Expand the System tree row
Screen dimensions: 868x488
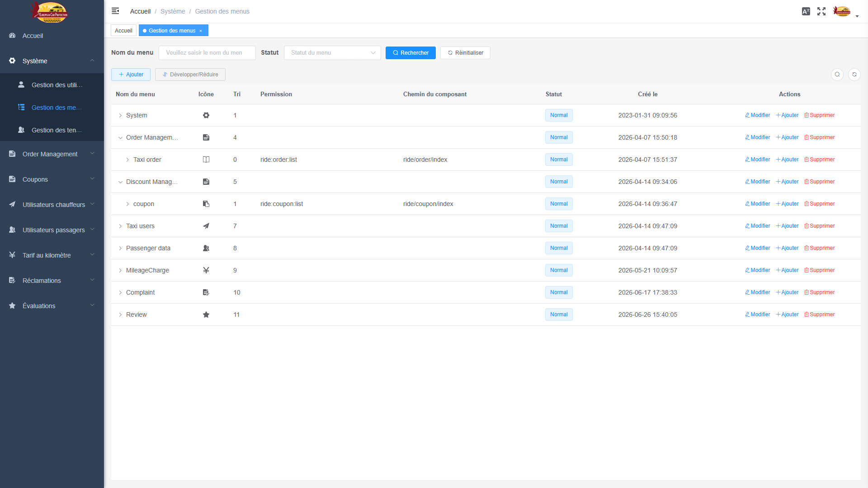pos(120,115)
